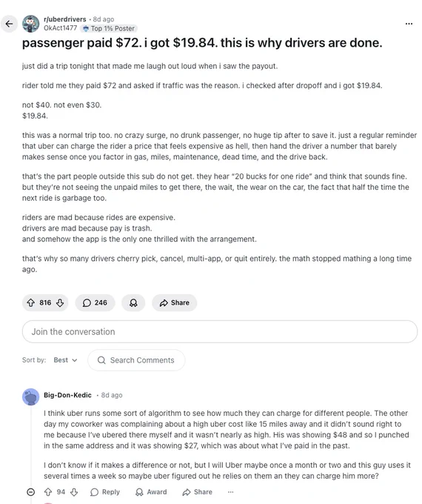Share Big-Don-Kedic's comment
This screenshot has width=422, height=504.
(x=197, y=492)
